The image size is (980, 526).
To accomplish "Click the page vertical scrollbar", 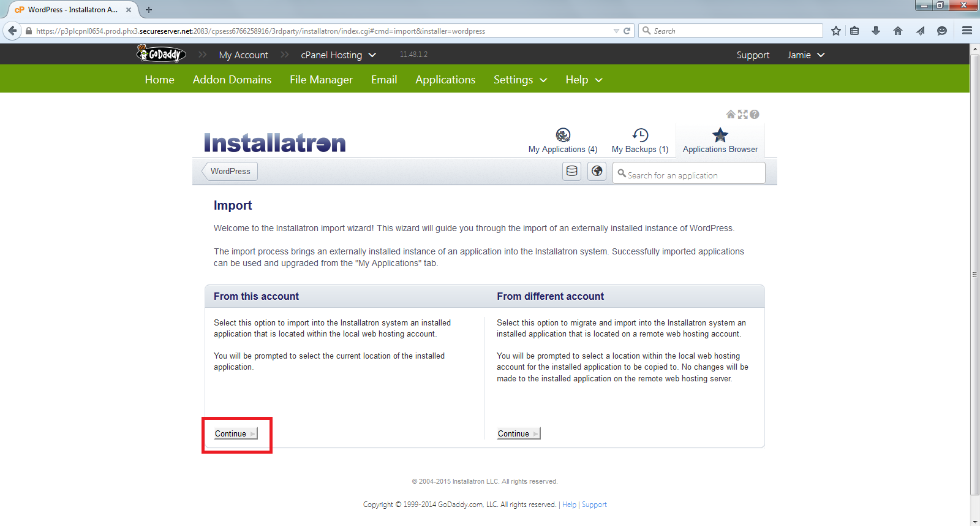I will [974, 274].
